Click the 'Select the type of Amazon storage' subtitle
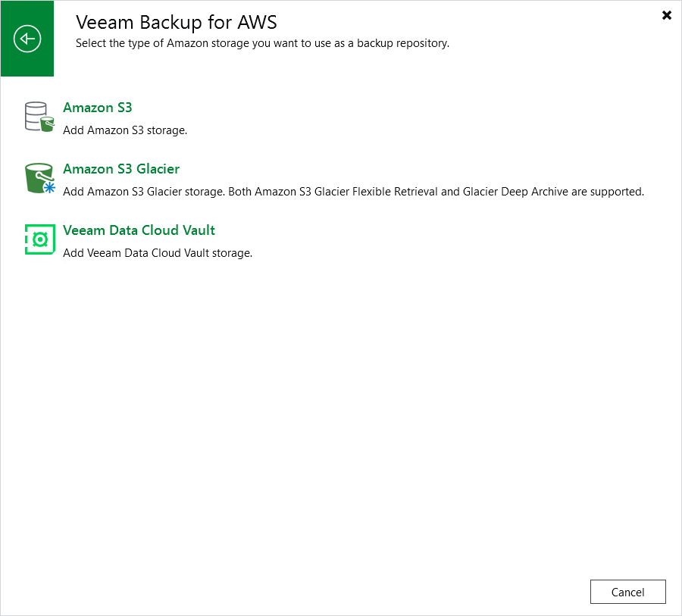 (262, 43)
